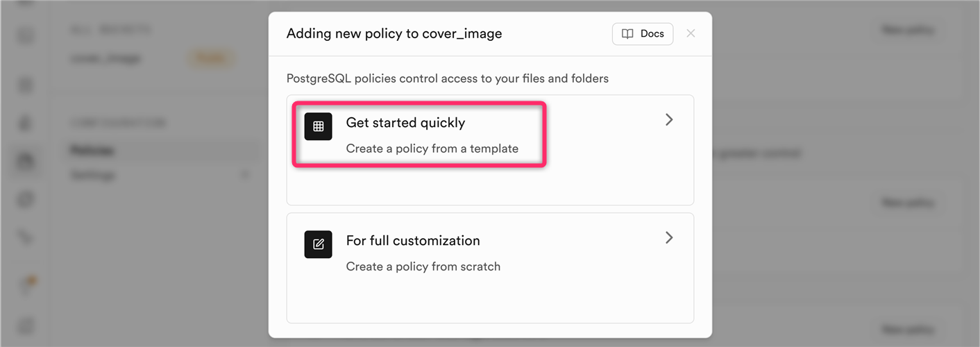
Task: Close the Adding new policy dialog
Action: click(x=691, y=33)
